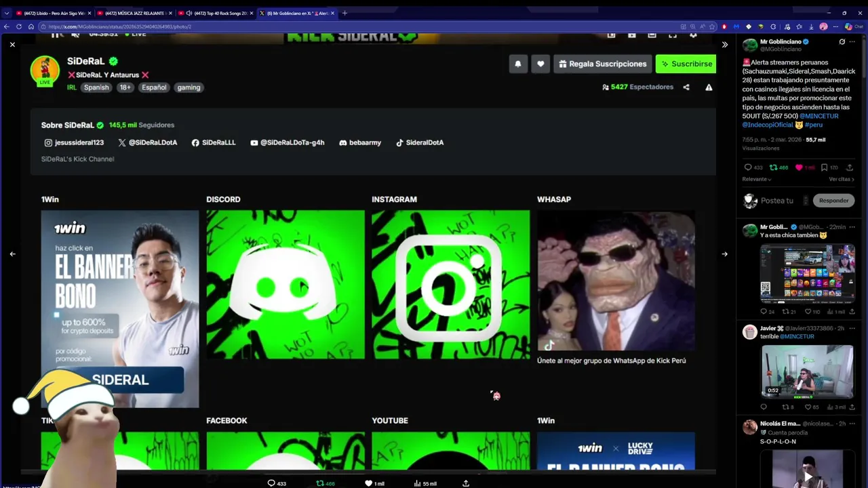Play Javier's video reply 0:52
This screenshot has height=488, width=868.
[x=808, y=371]
